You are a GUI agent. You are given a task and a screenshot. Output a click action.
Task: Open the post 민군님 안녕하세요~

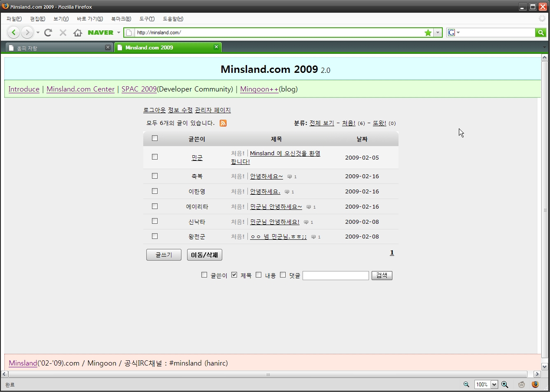[276, 207]
